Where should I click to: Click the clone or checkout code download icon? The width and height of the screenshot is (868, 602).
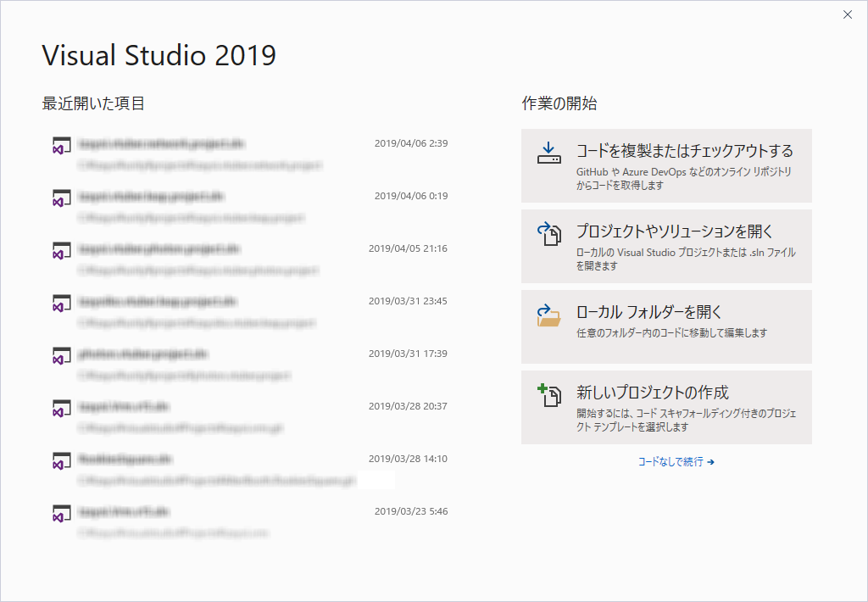548,153
